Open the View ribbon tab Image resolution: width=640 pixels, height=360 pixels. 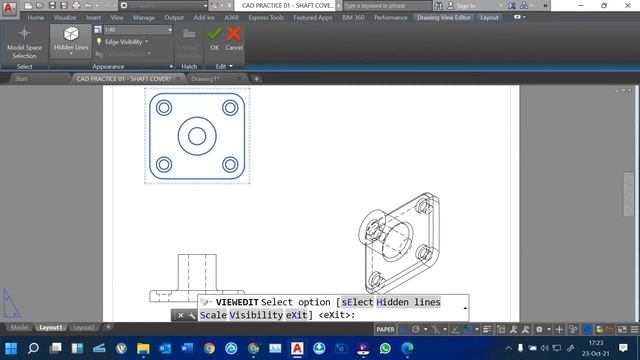(117, 18)
